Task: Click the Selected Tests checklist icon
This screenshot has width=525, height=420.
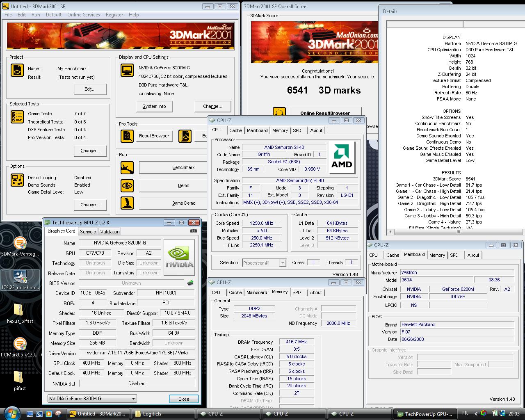Action: 17,117
